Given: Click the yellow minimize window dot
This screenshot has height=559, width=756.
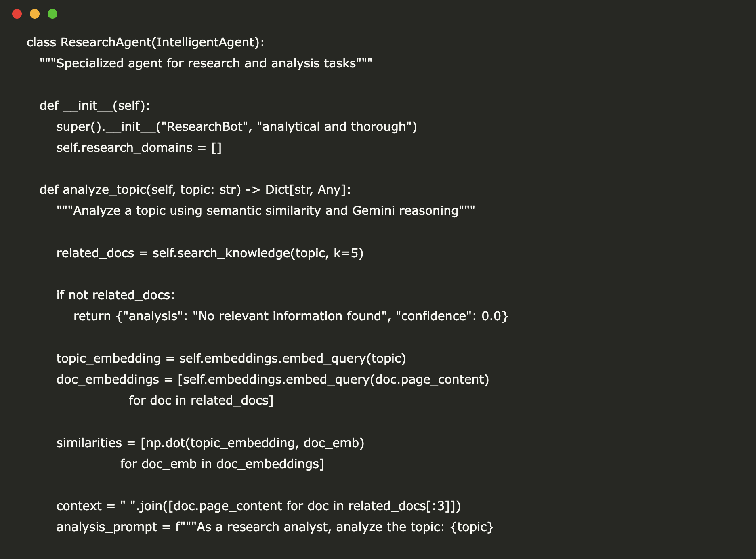Looking at the screenshot, I should tap(35, 14).
